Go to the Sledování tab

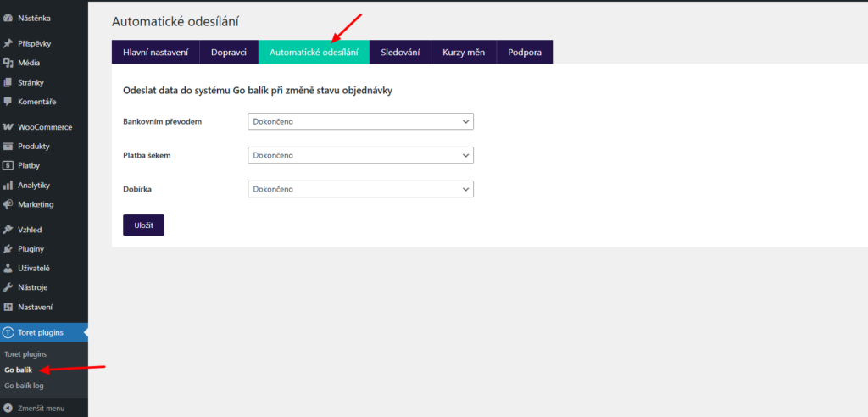coord(400,53)
